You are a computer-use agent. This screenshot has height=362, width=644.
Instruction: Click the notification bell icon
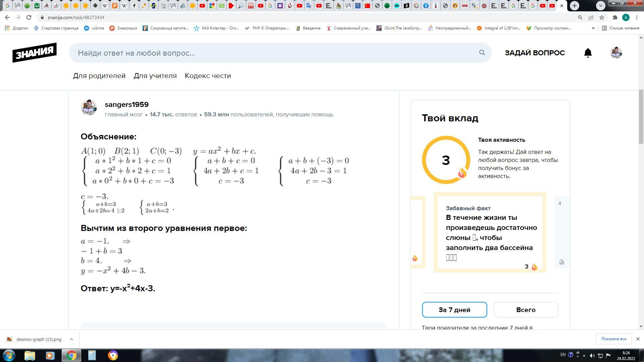(588, 53)
